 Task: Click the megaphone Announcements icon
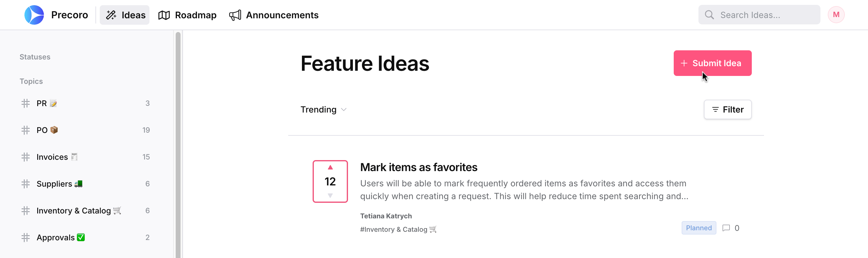click(235, 15)
